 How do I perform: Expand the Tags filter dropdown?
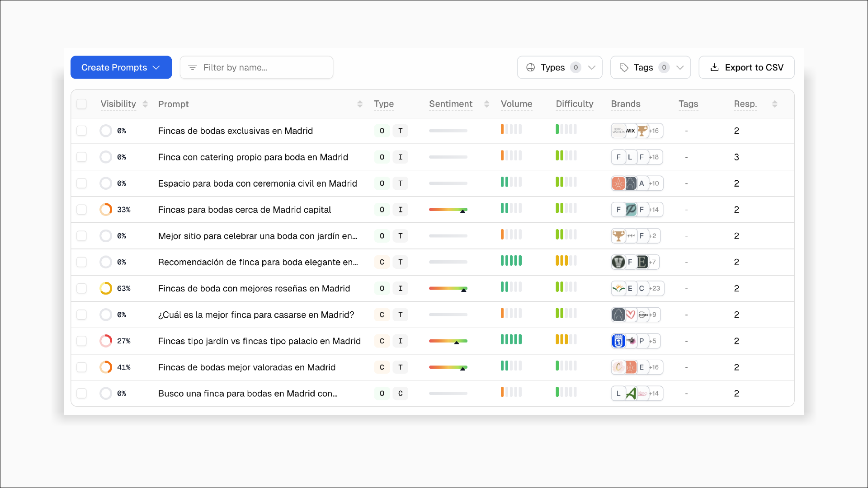coord(650,67)
